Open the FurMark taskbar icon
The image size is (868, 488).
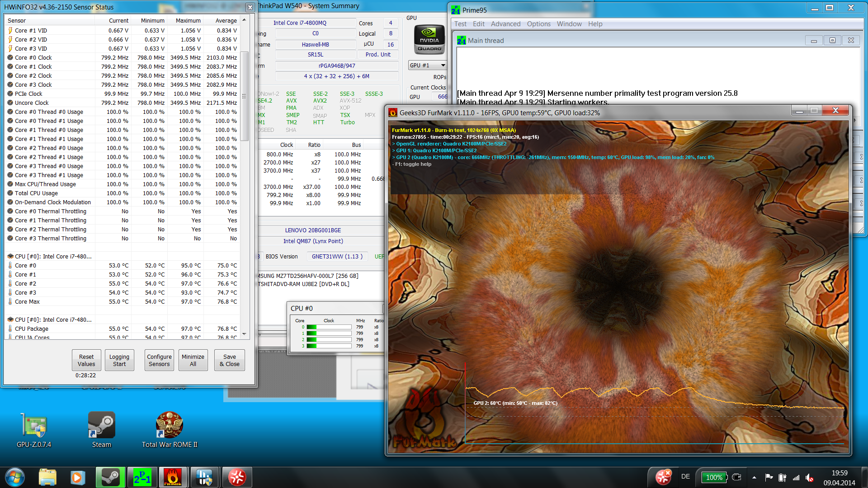173,477
